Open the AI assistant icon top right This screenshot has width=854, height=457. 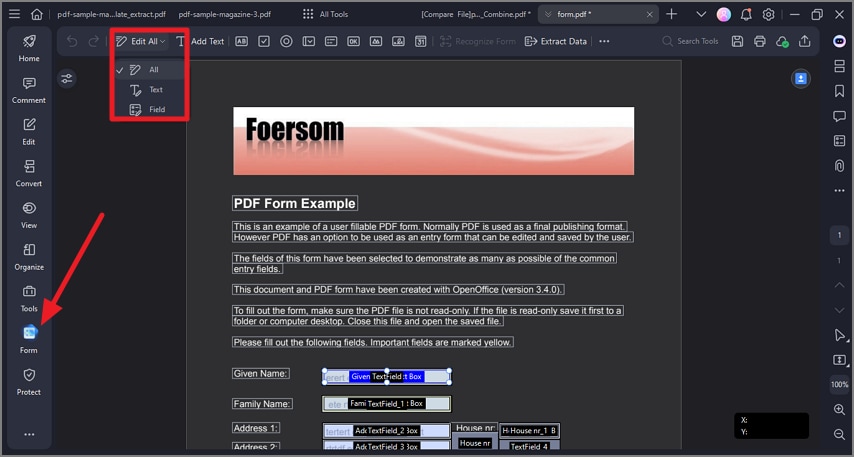(839, 41)
